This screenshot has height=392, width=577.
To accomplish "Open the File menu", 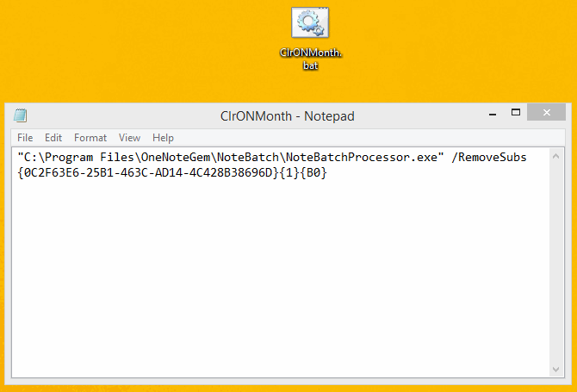I will (25, 138).
